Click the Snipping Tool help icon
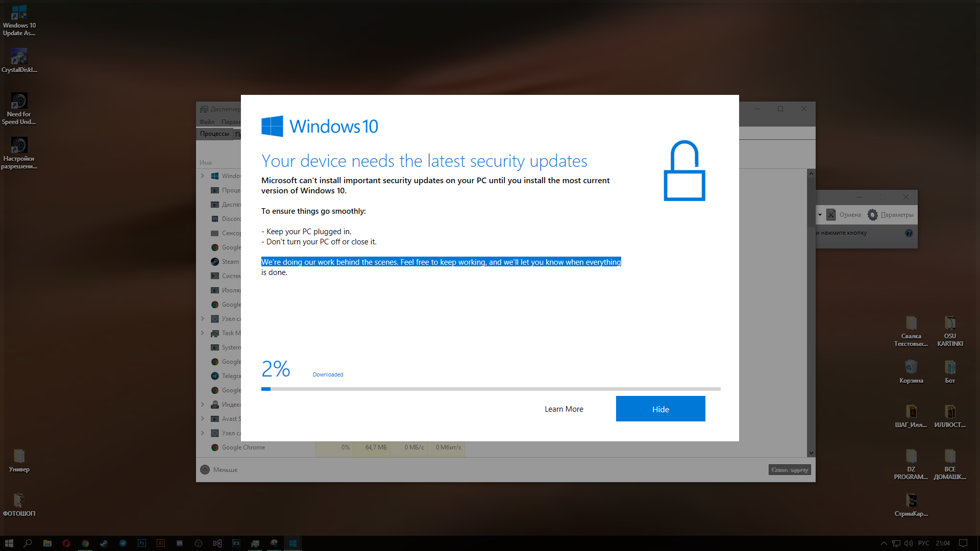The width and height of the screenshot is (980, 551). (x=909, y=233)
